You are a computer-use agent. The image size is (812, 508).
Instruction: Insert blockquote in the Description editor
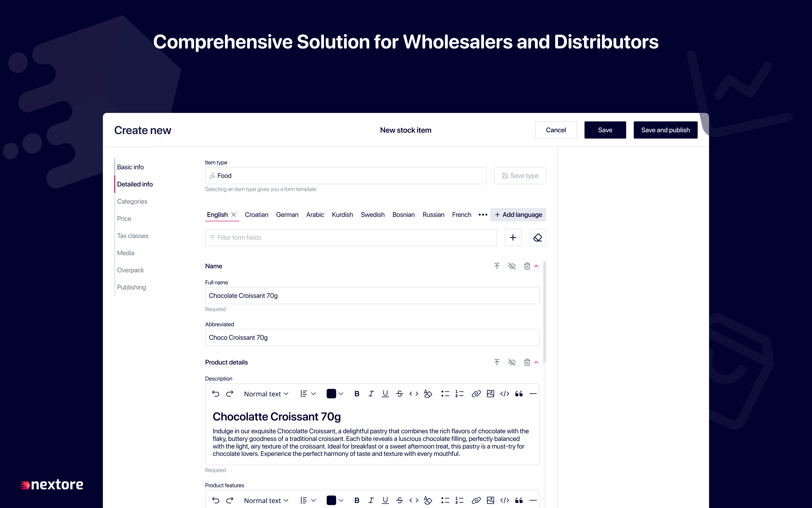(519, 393)
